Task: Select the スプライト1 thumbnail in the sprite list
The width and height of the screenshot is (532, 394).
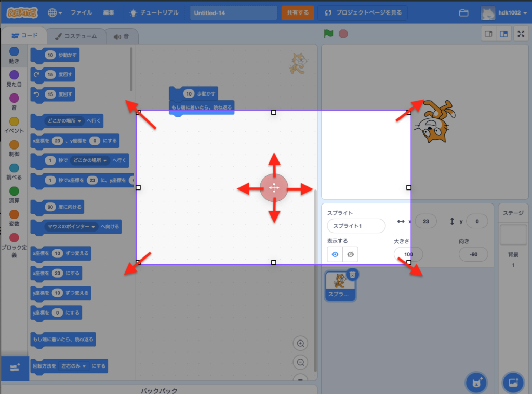Action: click(x=340, y=286)
